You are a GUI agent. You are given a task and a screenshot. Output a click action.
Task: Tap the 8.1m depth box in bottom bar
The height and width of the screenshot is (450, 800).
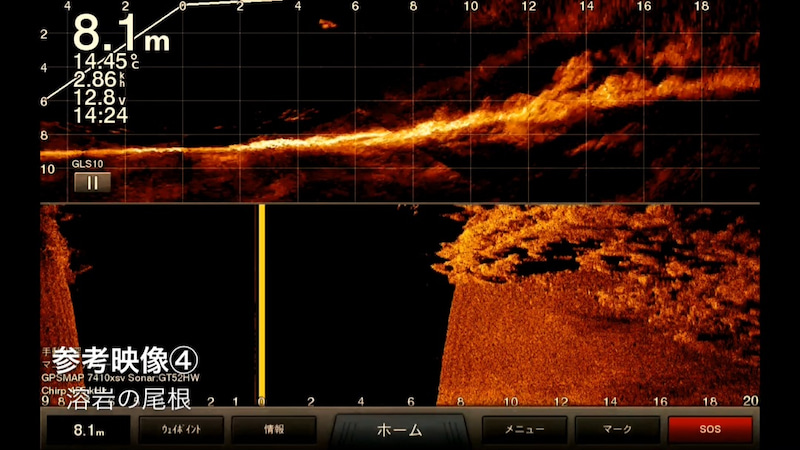click(x=89, y=430)
